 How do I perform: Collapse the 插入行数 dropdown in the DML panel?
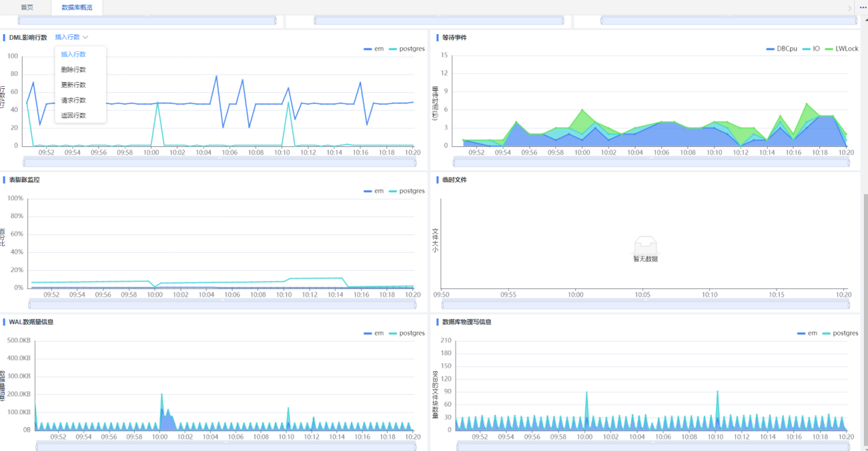[x=72, y=37]
